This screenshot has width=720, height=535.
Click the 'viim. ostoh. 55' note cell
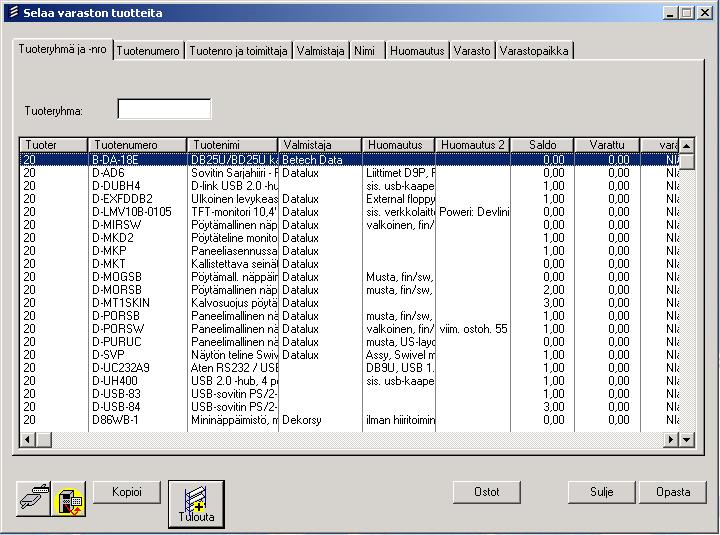coord(473,329)
